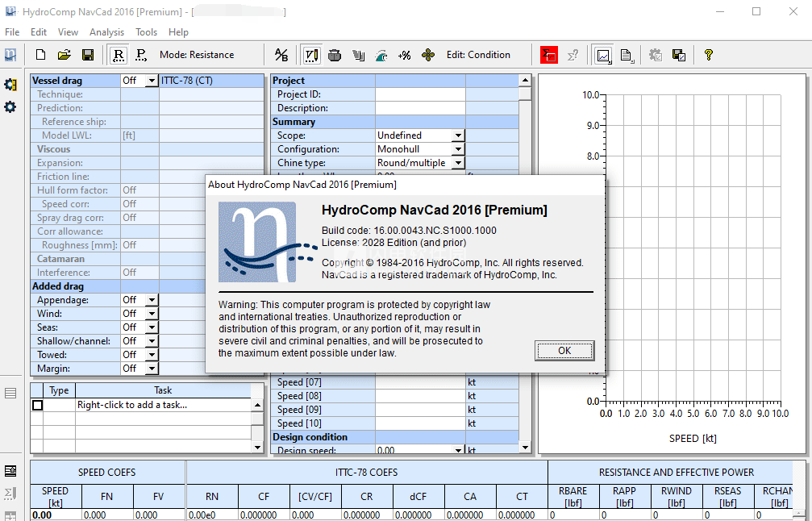Click the sidebar list lines icon

[x=10, y=393]
